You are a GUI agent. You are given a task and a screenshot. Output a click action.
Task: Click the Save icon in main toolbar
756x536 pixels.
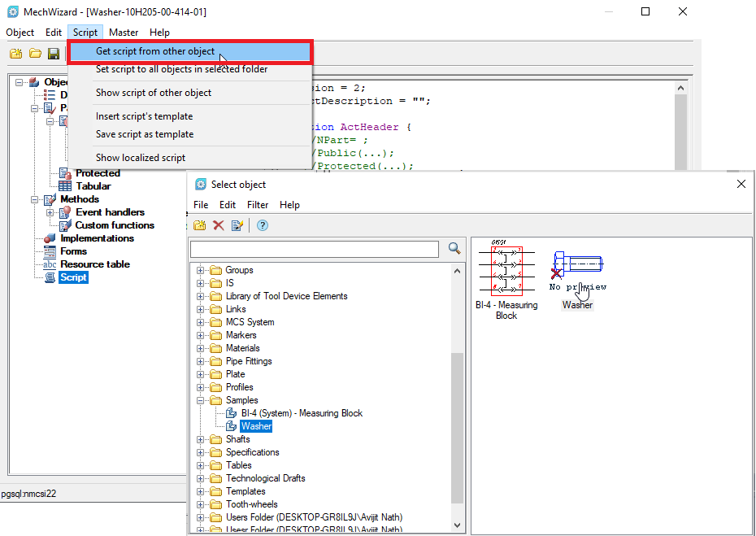(54, 54)
